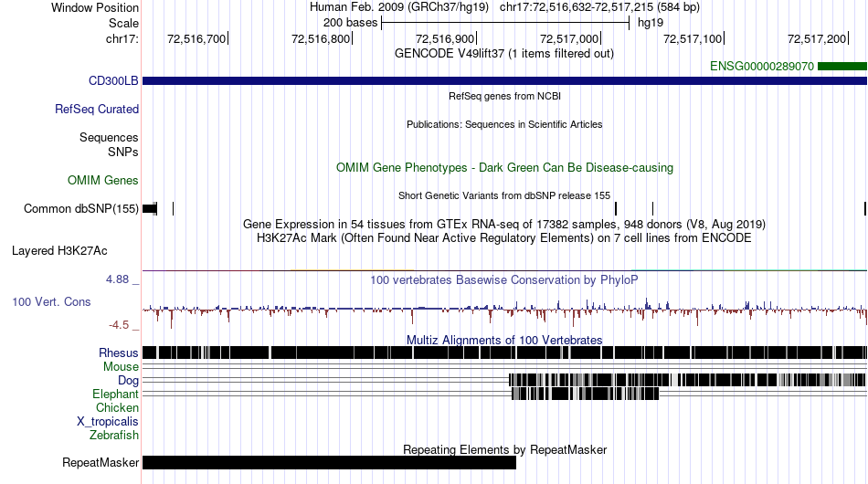
Task: Click the PhyloP conservation wiggle graph
Action: (x=504, y=312)
